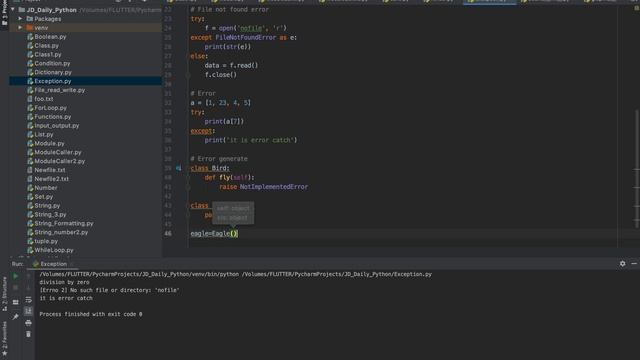Click 'division by zero' console output
This screenshot has width=640, height=360.
(64, 282)
